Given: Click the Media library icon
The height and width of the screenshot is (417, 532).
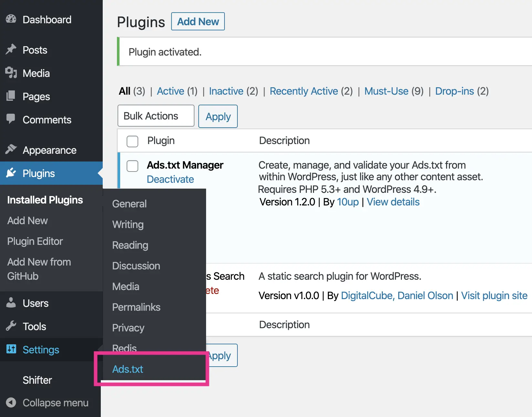Looking at the screenshot, I should 11,73.
